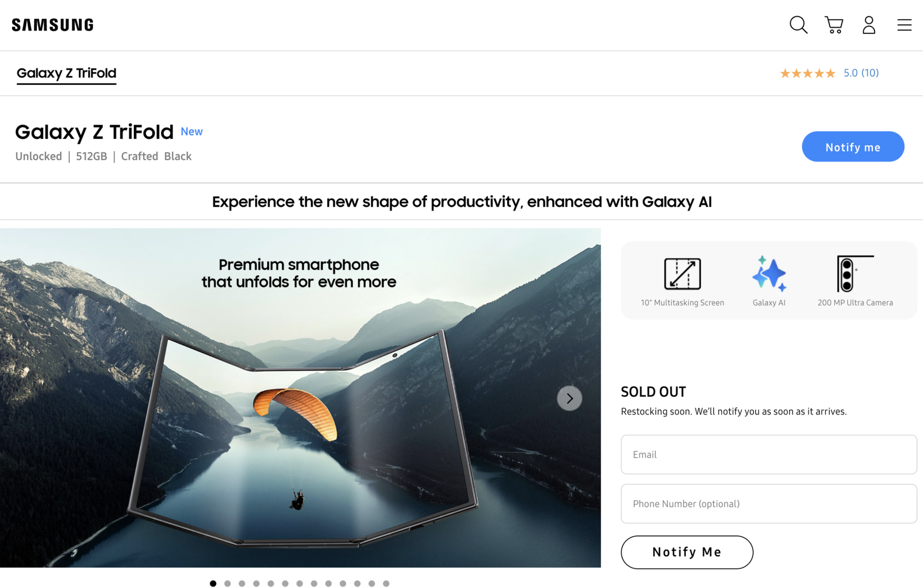Open the shopping cart icon
The height and width of the screenshot is (588, 923).
tap(834, 25)
